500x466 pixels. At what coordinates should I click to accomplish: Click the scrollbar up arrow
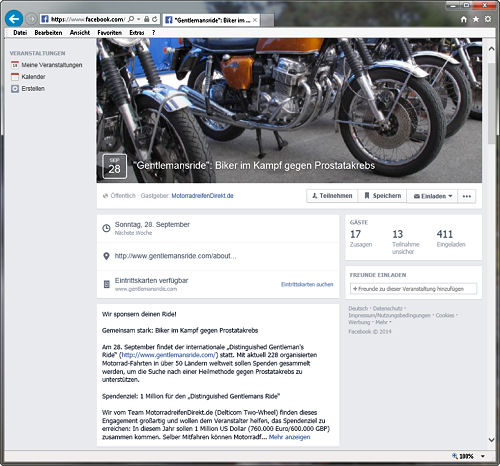click(x=491, y=49)
